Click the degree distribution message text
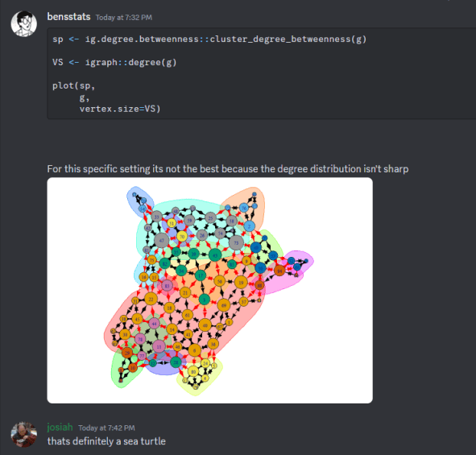Viewport: 476px width, 455px height. click(228, 169)
